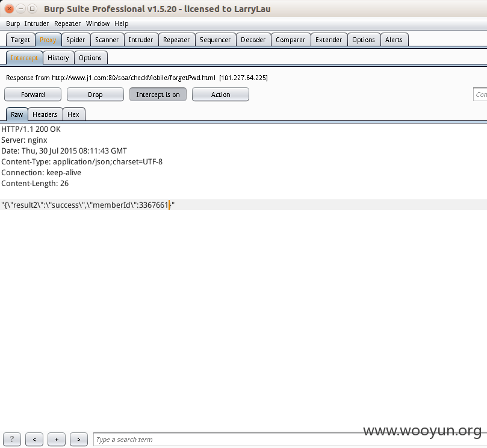The height and width of the screenshot is (448, 487).
Task: Close the Burp Suite window
Action: pos(9,8)
